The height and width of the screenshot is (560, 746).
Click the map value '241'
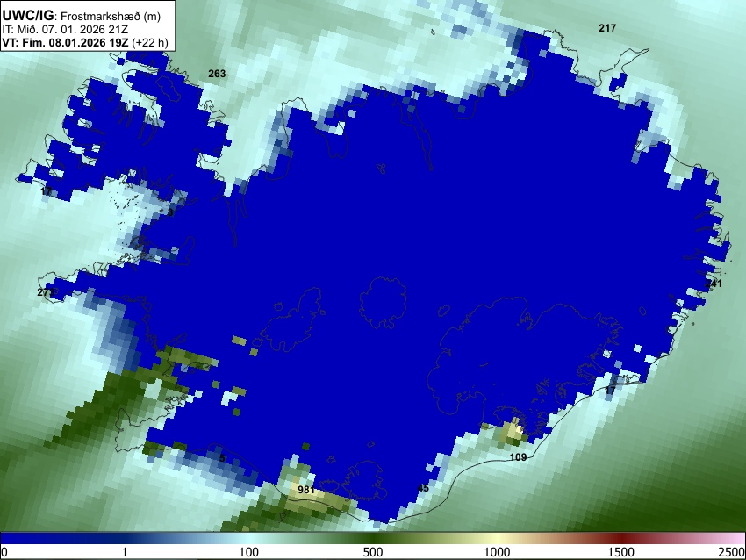point(714,284)
